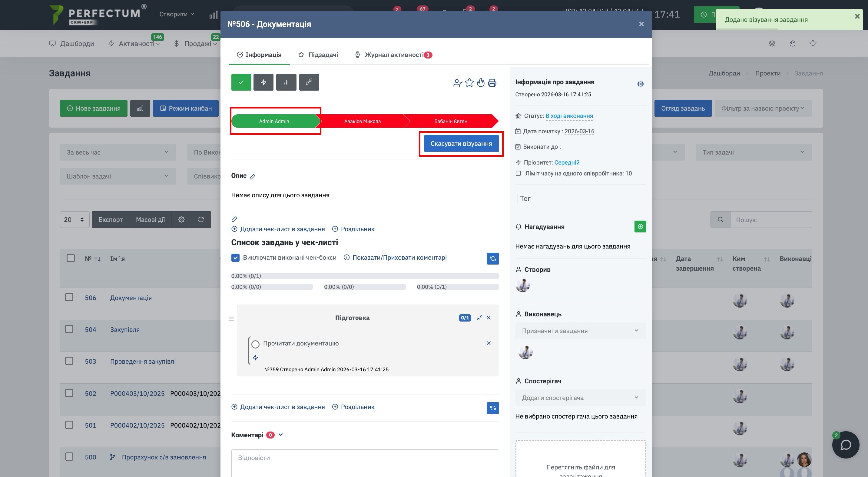Switch to the Підзадачі tab
The width and height of the screenshot is (868, 477).
coord(318,55)
